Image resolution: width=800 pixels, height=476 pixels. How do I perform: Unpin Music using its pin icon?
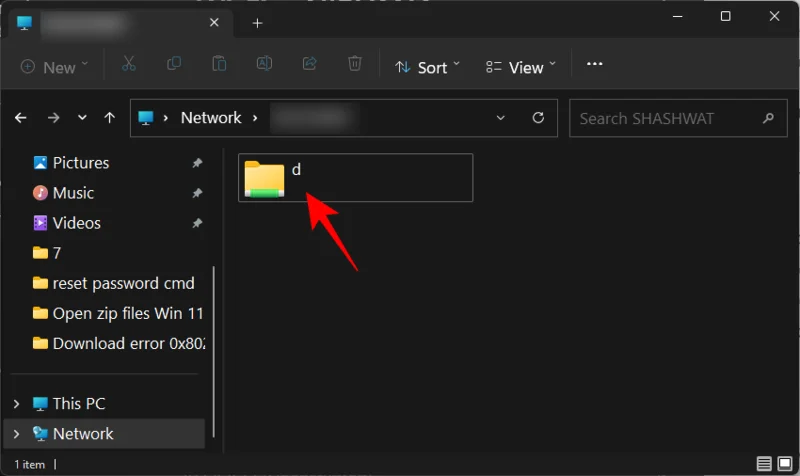pyautogui.click(x=197, y=193)
